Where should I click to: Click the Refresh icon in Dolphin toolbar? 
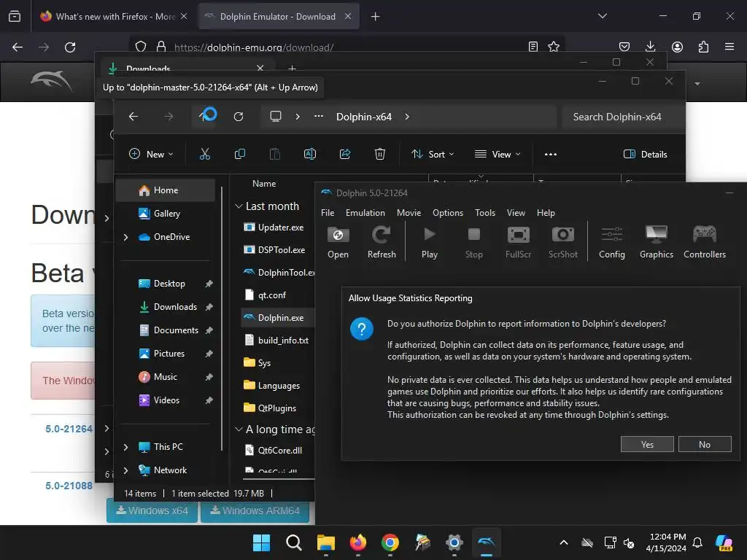click(x=382, y=242)
